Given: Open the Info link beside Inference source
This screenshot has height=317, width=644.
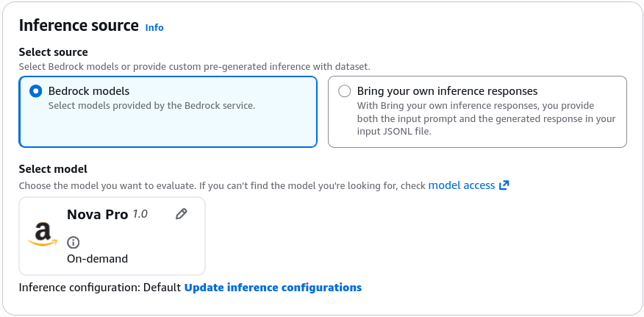Looking at the screenshot, I should point(154,27).
